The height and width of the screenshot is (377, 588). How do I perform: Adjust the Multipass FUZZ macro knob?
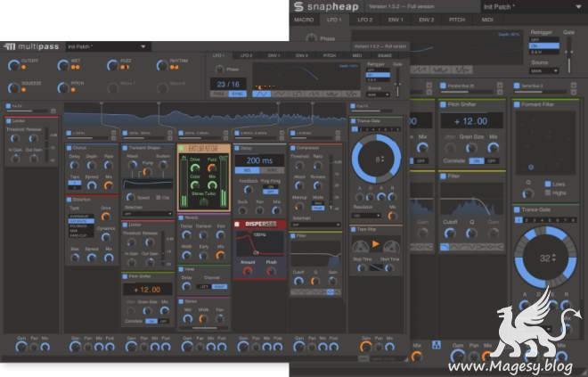click(112, 65)
